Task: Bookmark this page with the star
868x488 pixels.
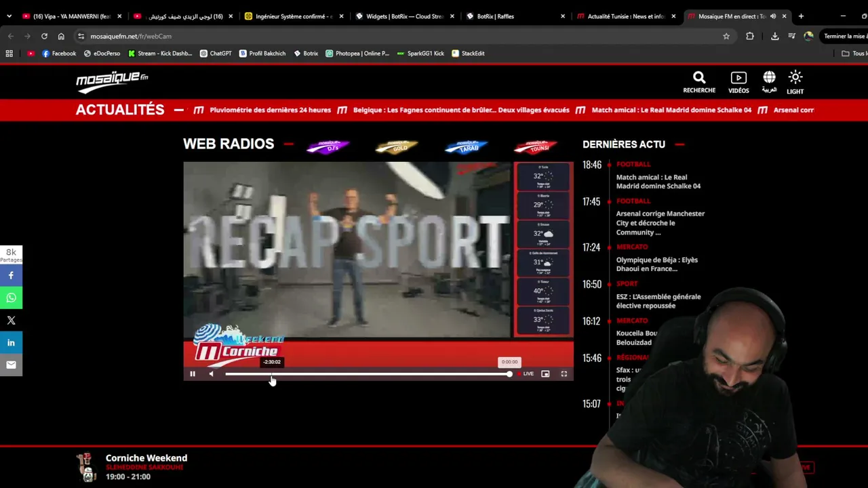Action: click(x=726, y=36)
